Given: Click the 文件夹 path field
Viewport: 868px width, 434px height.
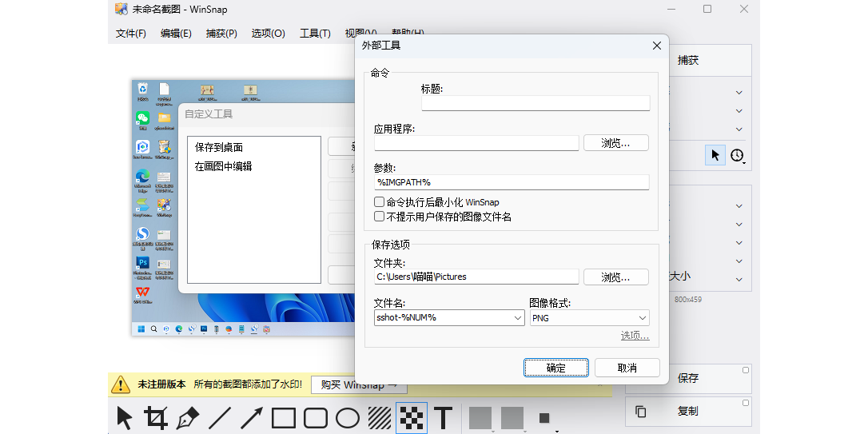Looking at the screenshot, I should pos(476,277).
